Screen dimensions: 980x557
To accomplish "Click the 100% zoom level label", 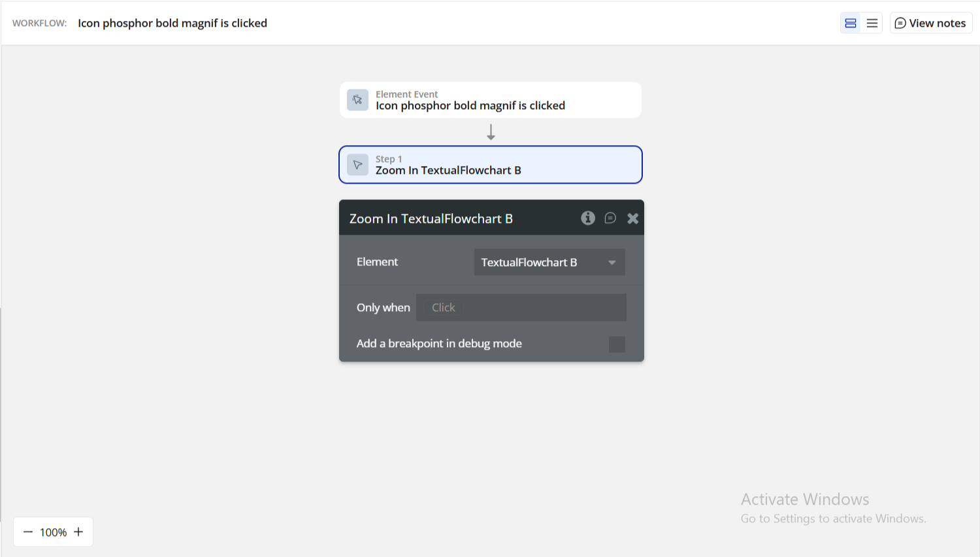I will click(53, 533).
